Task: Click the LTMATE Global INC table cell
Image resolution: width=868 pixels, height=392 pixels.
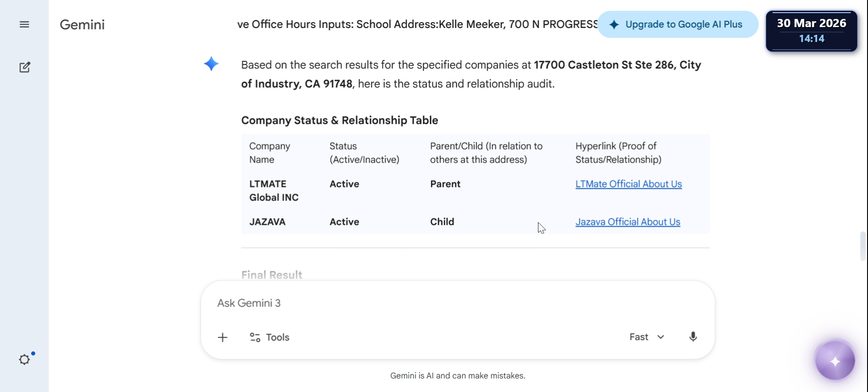Action: 274,191
